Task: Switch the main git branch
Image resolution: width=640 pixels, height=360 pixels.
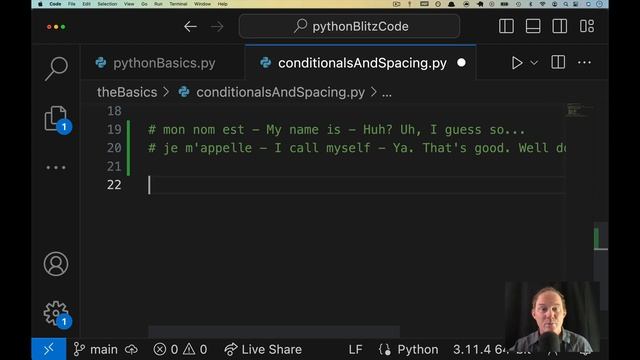Action: tap(96, 349)
